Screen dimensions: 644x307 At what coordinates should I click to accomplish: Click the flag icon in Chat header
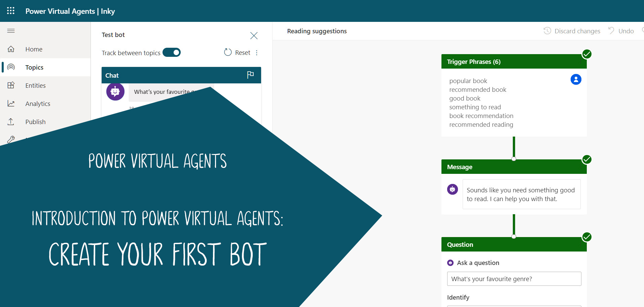pyautogui.click(x=250, y=75)
